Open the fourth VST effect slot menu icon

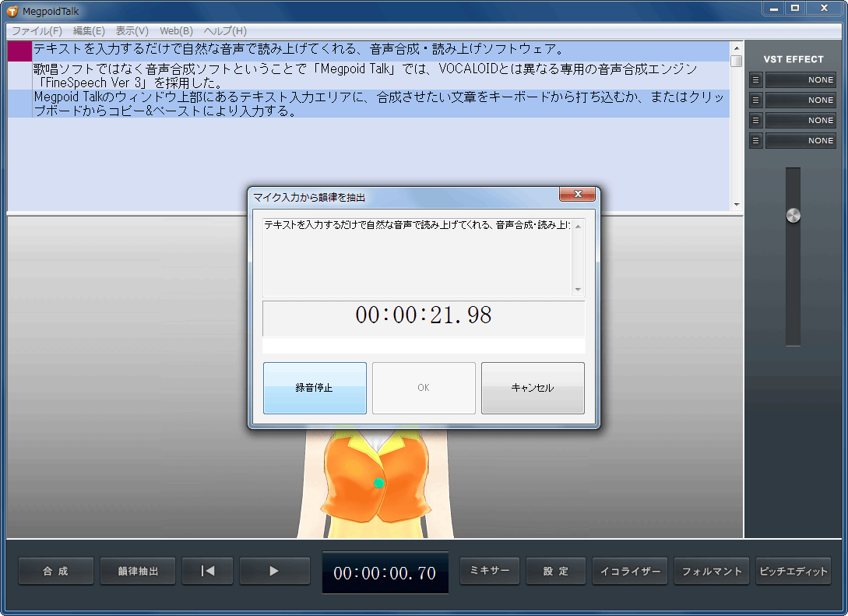[x=755, y=141]
